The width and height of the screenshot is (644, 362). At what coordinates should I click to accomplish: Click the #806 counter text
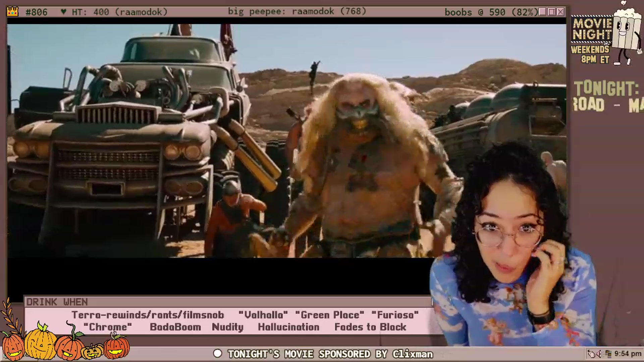pyautogui.click(x=36, y=12)
